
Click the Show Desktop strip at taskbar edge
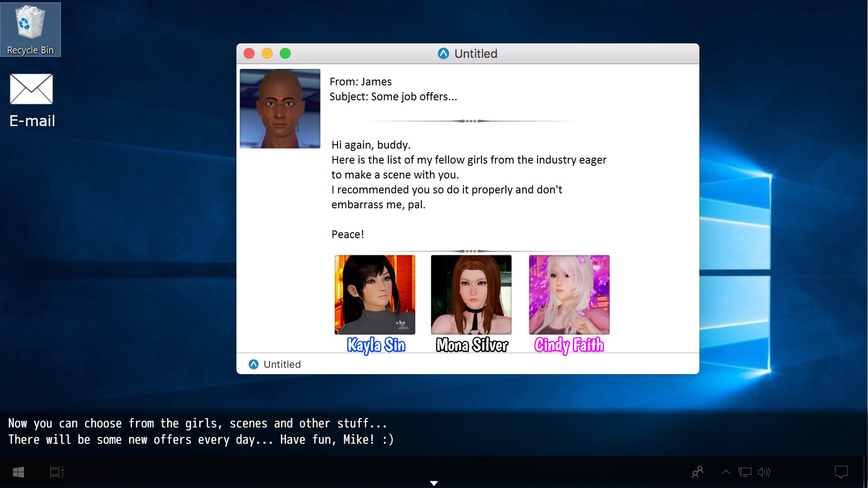866,472
